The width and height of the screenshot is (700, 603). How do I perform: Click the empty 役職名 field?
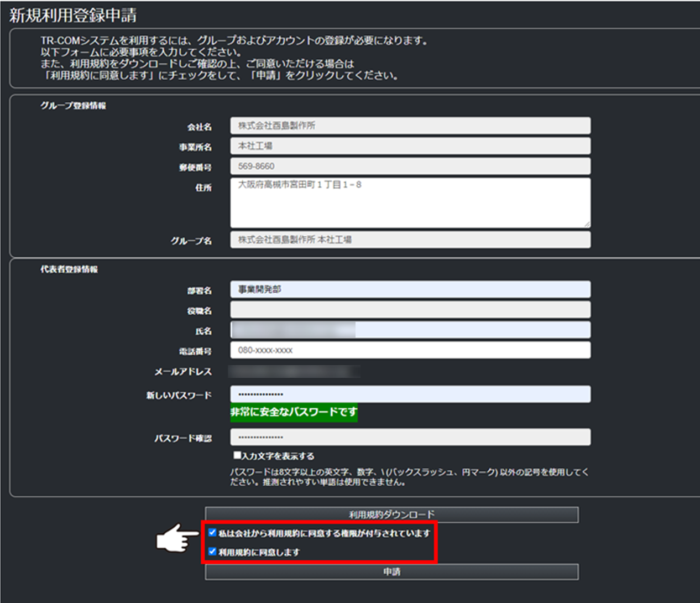point(410,310)
